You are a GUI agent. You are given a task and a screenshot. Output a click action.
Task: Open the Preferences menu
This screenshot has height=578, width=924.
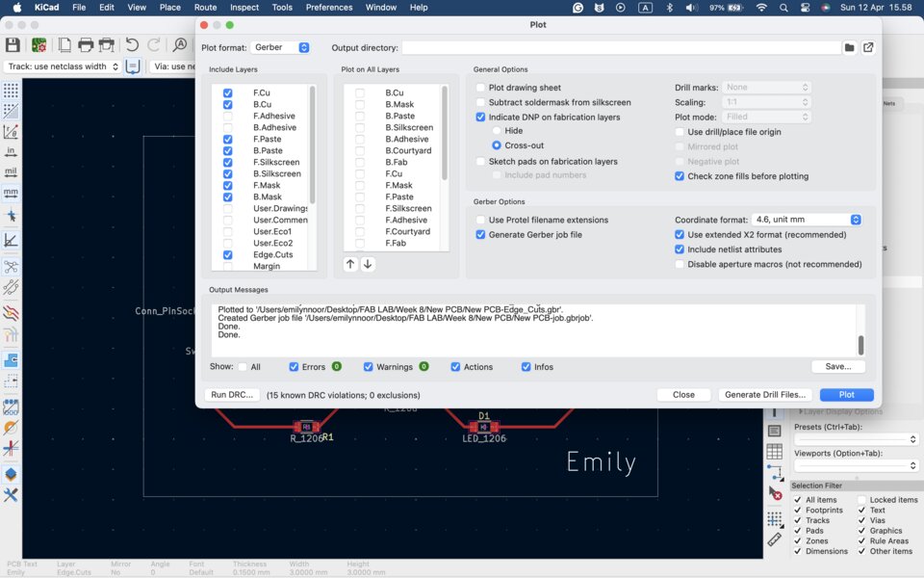[329, 8]
